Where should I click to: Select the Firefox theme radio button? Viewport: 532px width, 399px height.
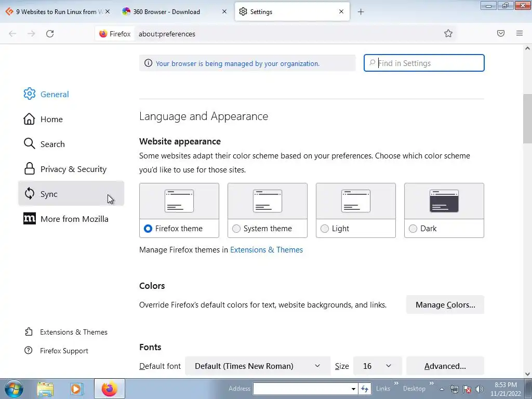pos(148,229)
